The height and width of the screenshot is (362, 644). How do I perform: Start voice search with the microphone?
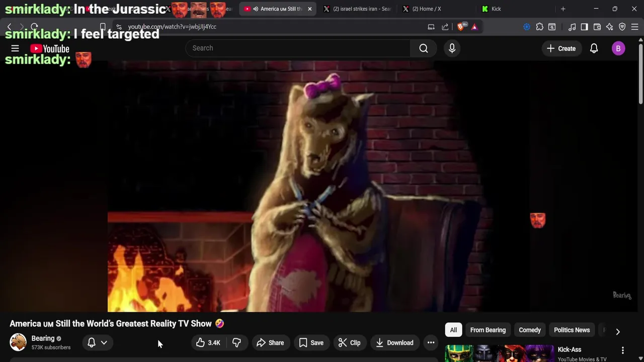click(452, 48)
